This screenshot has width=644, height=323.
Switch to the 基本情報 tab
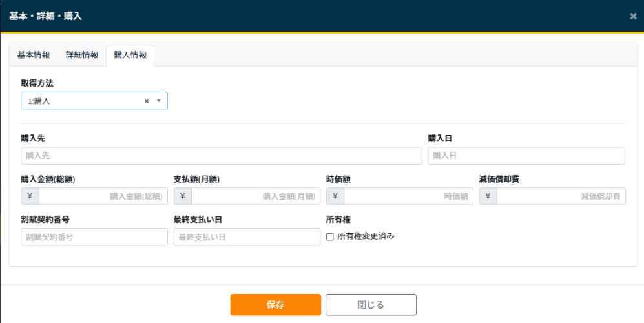(34, 55)
